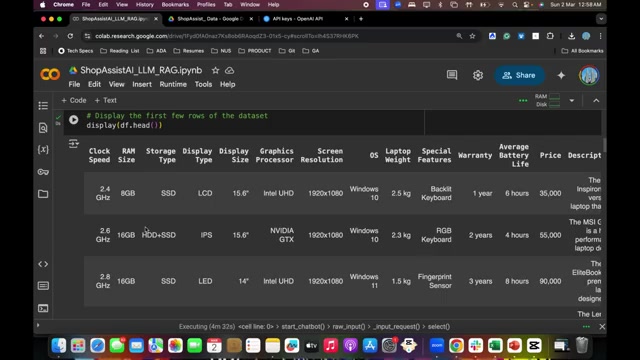Open the Help menu in Colab

pos(228,84)
